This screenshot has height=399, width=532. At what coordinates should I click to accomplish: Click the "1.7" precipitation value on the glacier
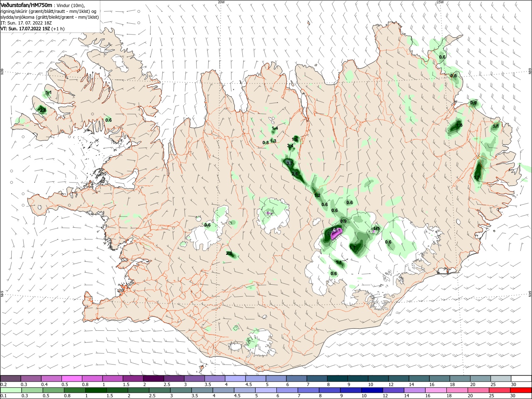352,248
